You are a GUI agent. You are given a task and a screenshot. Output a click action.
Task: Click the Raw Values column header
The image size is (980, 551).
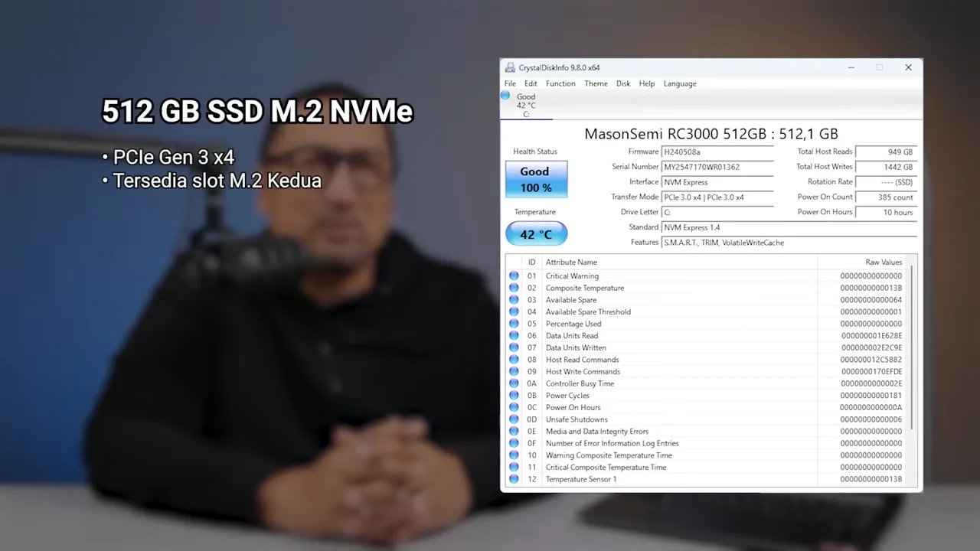coord(863,262)
